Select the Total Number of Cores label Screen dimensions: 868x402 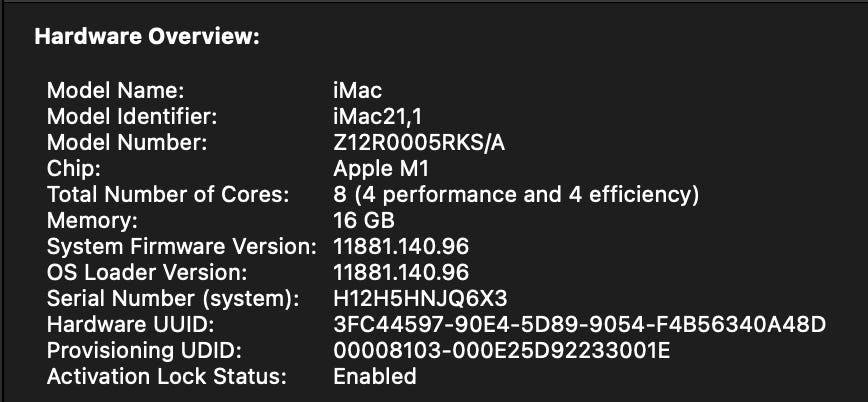coord(168,195)
